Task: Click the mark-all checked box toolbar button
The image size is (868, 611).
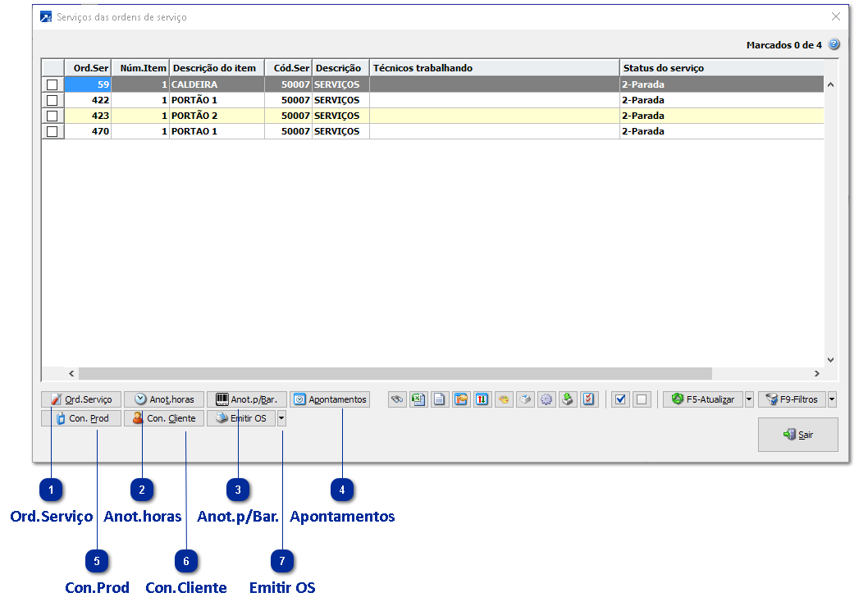Action: pos(620,399)
